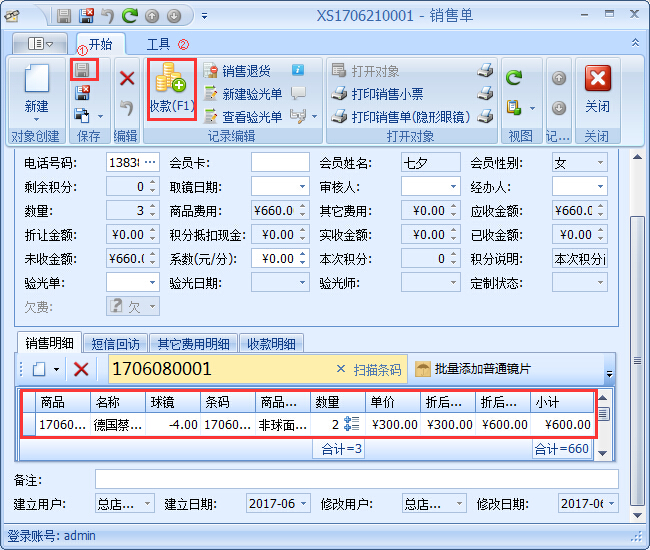This screenshot has width=650, height=550.
Task: Click save-and-close icon below save
Action: (x=83, y=93)
